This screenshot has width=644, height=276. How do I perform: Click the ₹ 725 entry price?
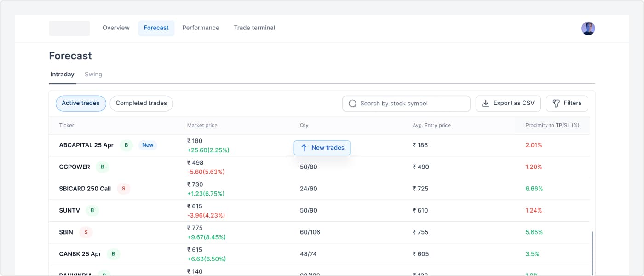[420, 189]
